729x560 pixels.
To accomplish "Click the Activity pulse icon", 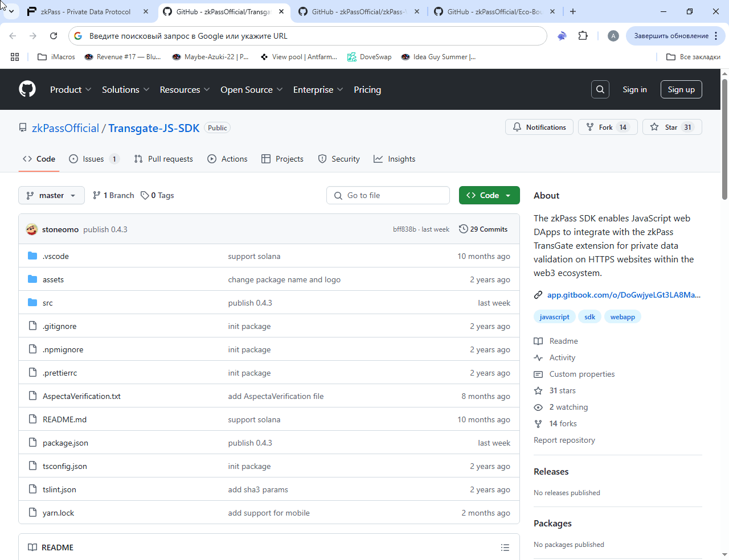I will 538,357.
